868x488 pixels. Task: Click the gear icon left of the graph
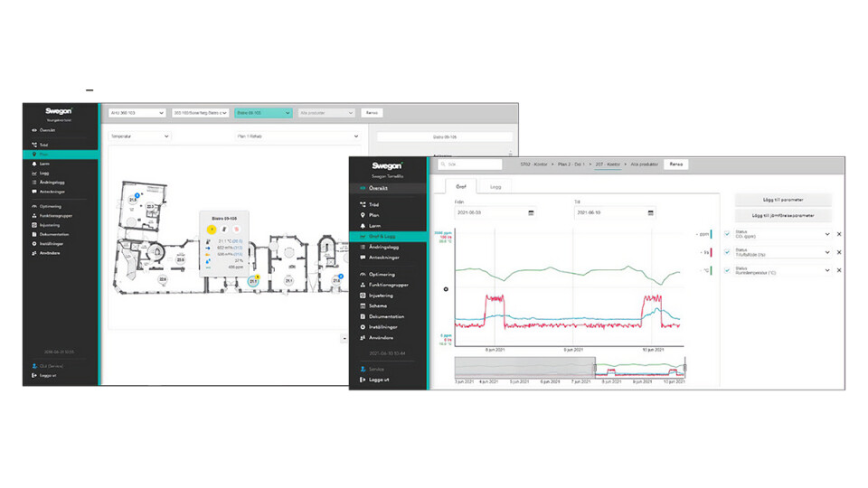pyautogui.click(x=446, y=289)
